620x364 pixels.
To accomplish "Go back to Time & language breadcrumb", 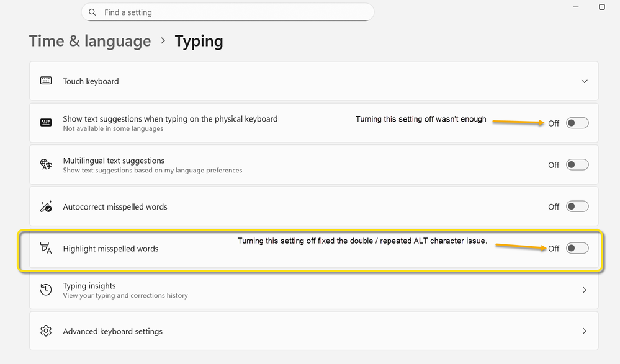I will point(90,41).
